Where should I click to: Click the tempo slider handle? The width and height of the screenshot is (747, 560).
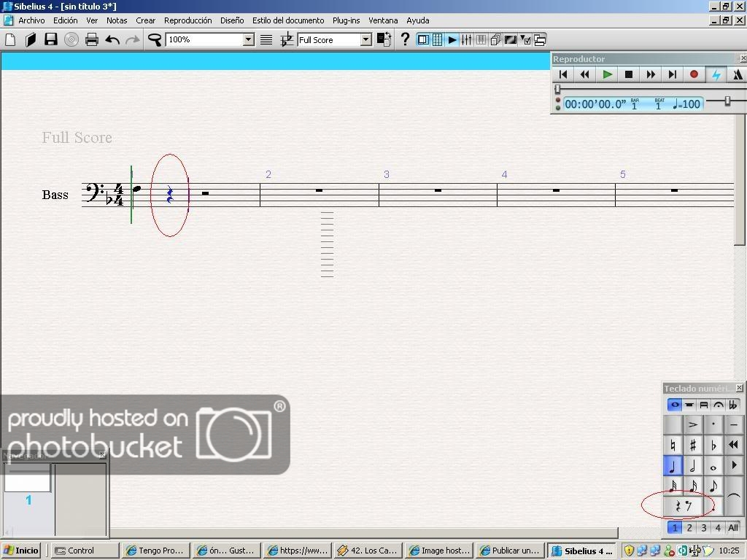727,101
